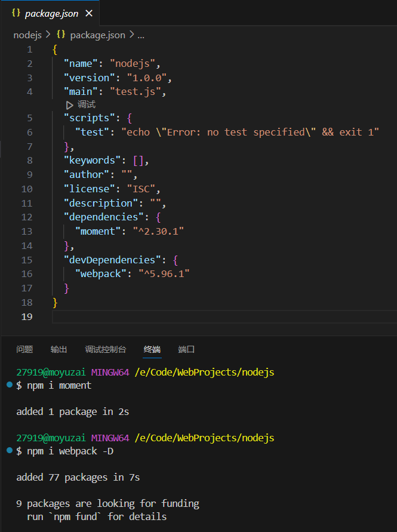Click the "name" key on line 2
397x532 pixels.
(x=81, y=64)
